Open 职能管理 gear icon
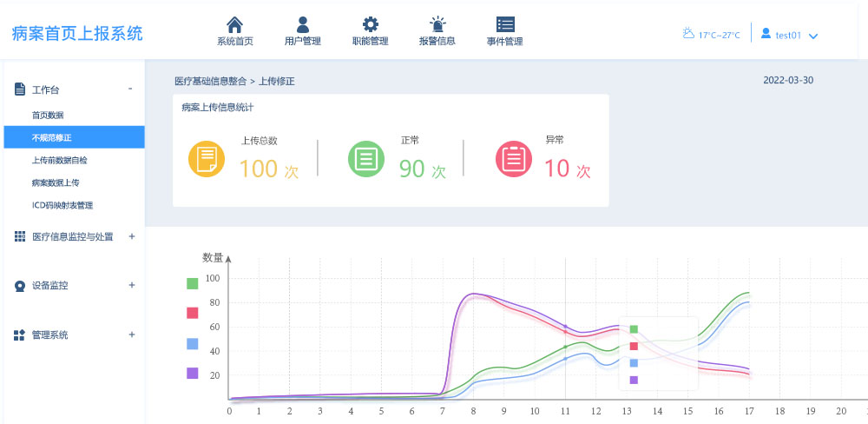 pos(370,24)
